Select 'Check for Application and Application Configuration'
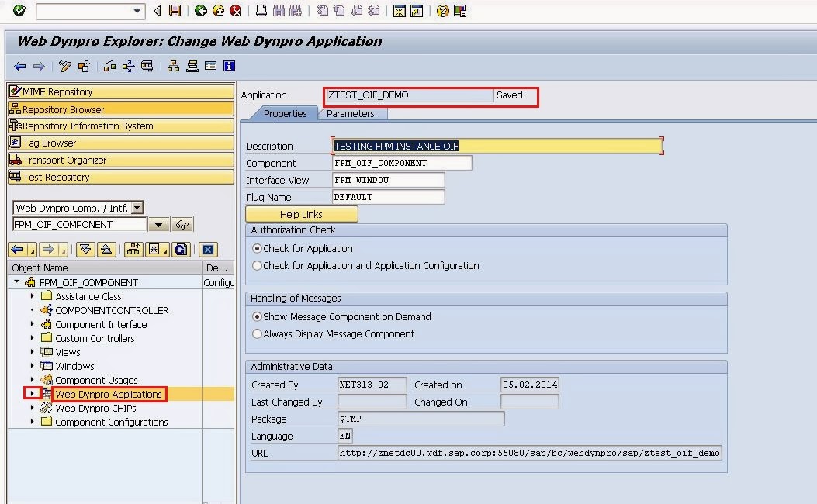 [x=258, y=266]
